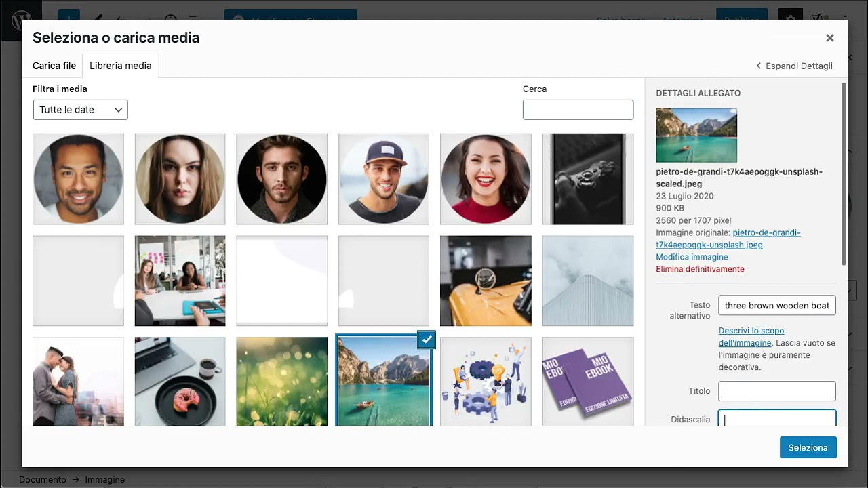Select the Libreria media tab

coord(121,66)
